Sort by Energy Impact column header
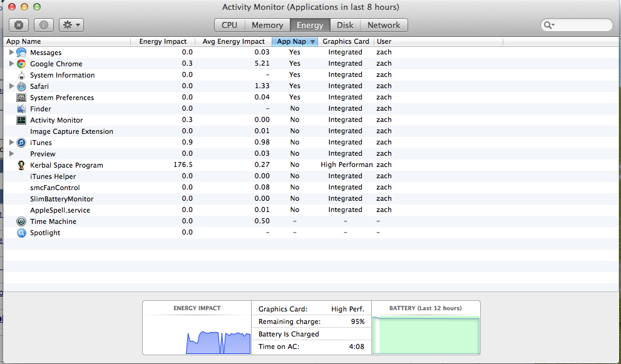621x364 pixels. click(163, 41)
